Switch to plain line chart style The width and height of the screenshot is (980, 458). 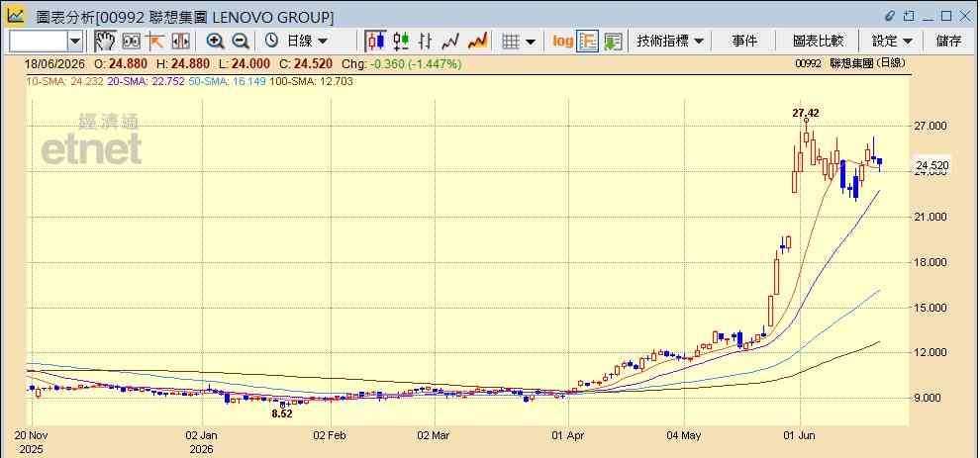(450, 42)
